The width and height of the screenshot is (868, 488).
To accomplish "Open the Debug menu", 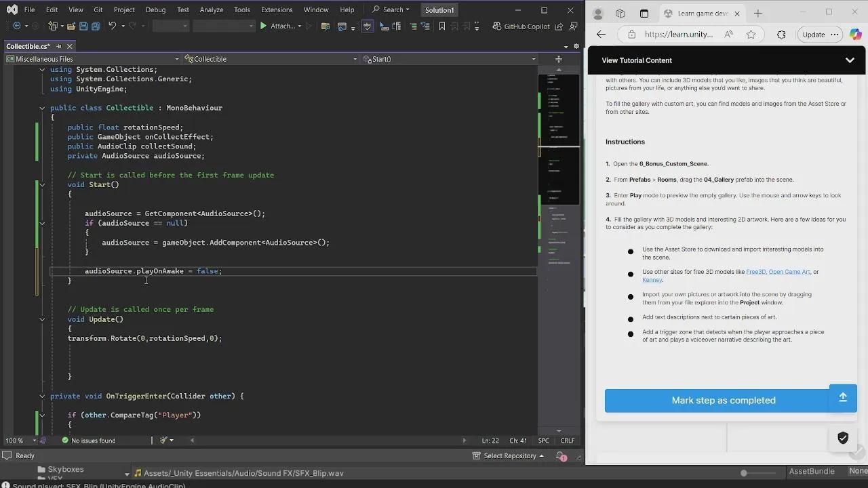I will pyautogui.click(x=155, y=9).
